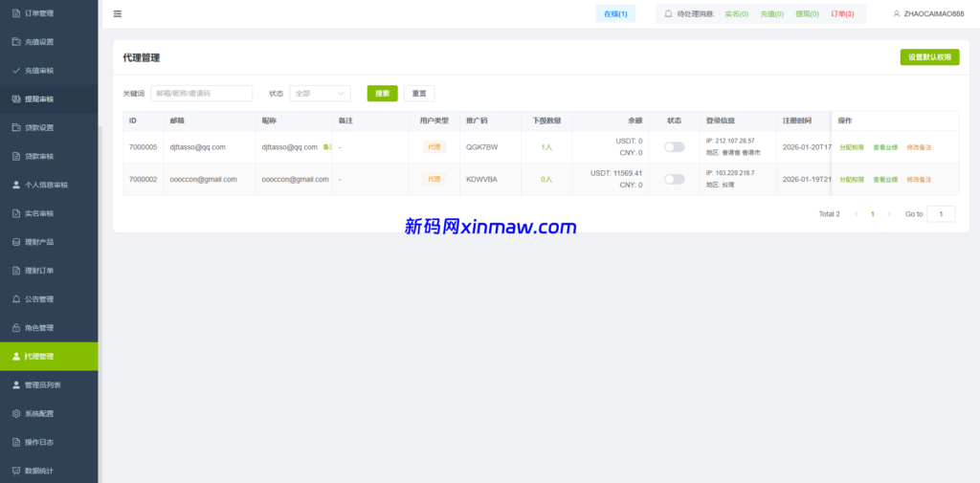Open pending 订单(3) messages
Screen dimensions: 980x483
[x=842, y=13]
